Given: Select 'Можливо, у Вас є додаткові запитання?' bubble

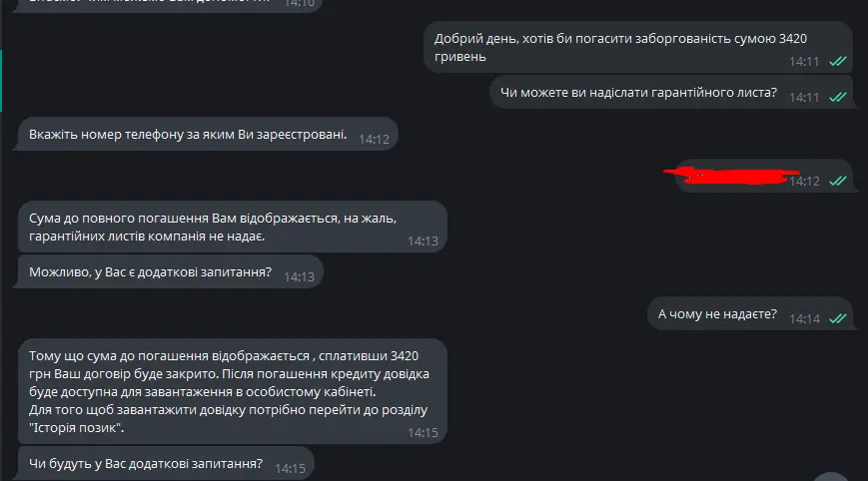Looking at the screenshot, I should point(170,271).
